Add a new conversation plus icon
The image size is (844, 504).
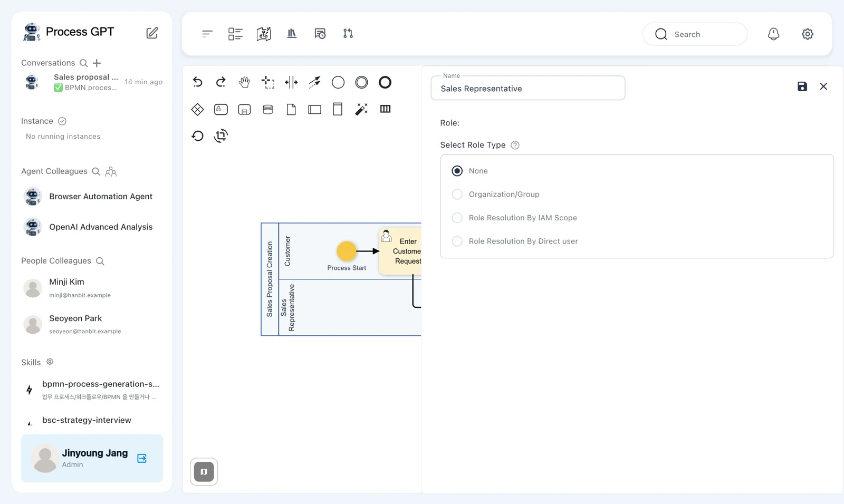click(97, 63)
